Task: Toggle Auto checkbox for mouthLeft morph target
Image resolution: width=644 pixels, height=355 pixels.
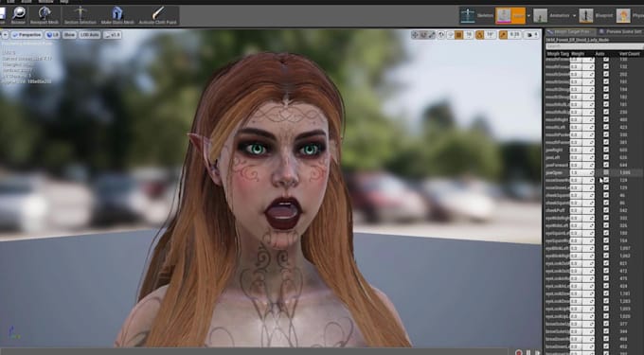Action: pyautogui.click(x=606, y=127)
